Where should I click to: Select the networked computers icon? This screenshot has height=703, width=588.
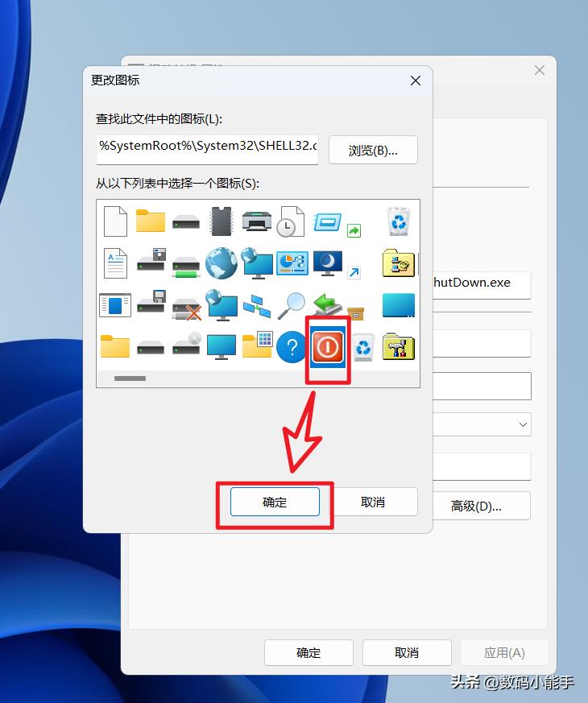(x=257, y=306)
